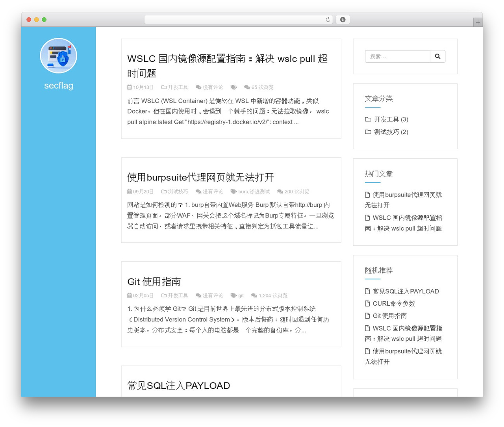The width and height of the screenshot is (504, 427).
Task: Click 没有评论 under Git 使用指南 post
Action: [213, 296]
